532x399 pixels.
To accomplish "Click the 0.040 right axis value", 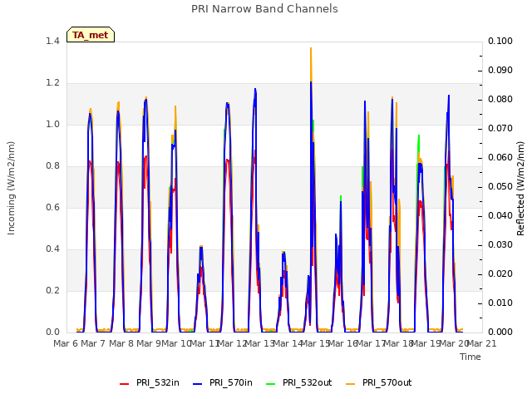I will [500, 216].
